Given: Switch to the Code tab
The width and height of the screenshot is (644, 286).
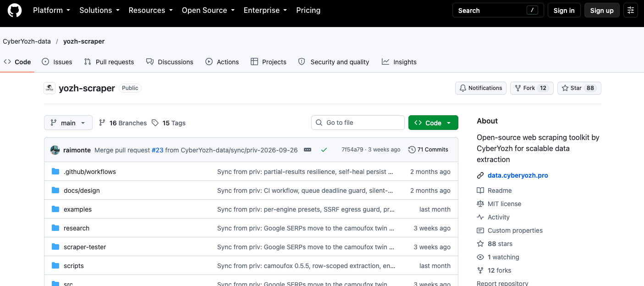Looking at the screenshot, I should [x=17, y=62].
